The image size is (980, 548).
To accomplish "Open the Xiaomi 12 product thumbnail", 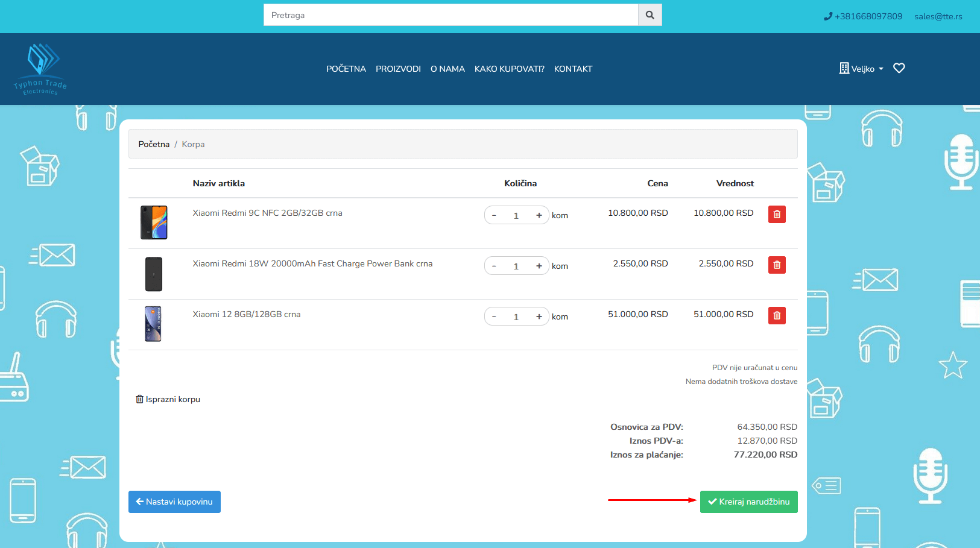I will point(153,324).
